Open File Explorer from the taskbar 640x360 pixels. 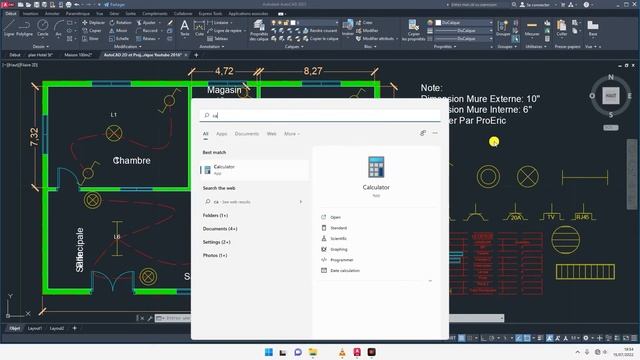point(313,352)
